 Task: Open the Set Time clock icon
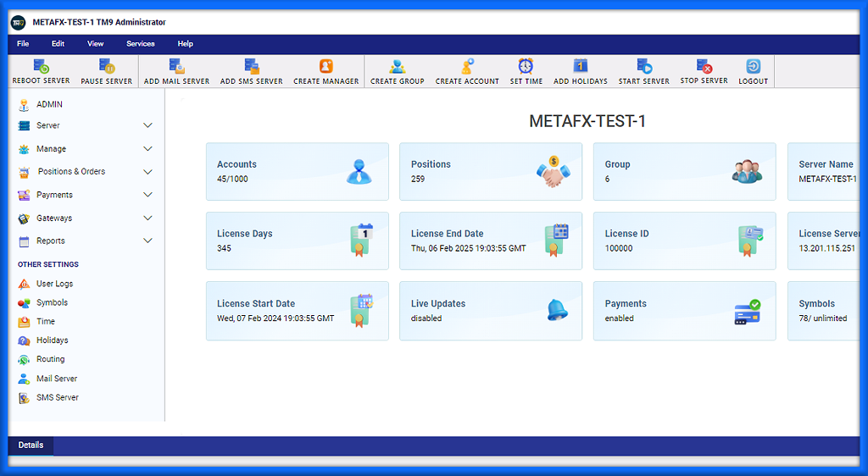(x=526, y=67)
